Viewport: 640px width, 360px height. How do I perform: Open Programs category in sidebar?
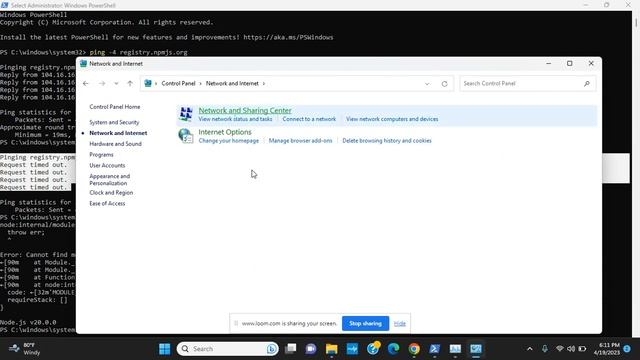pyautogui.click(x=101, y=155)
